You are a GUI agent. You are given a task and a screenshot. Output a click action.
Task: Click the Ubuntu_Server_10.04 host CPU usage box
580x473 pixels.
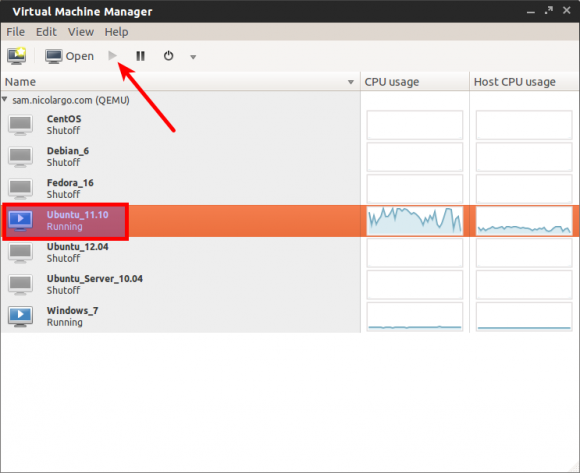(524, 285)
